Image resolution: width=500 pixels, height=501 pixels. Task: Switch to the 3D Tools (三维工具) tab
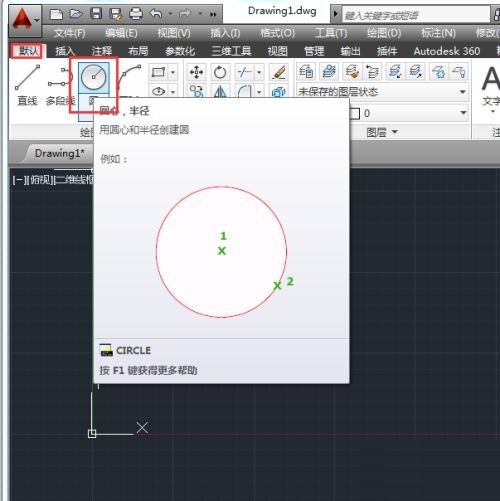pos(231,51)
